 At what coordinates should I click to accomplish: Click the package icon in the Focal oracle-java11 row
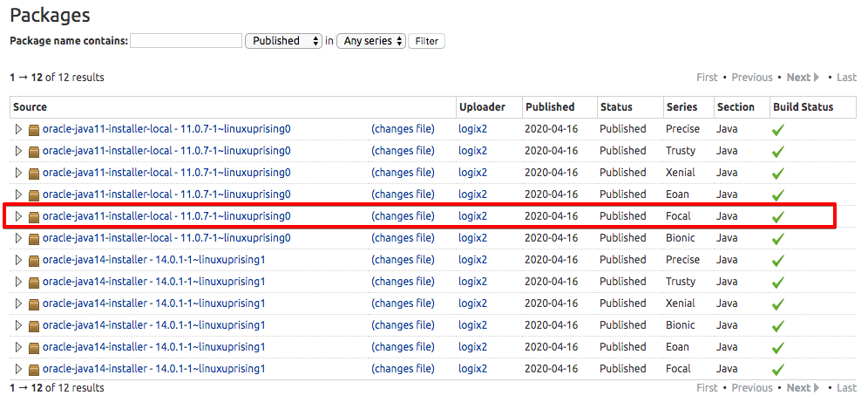[34, 216]
